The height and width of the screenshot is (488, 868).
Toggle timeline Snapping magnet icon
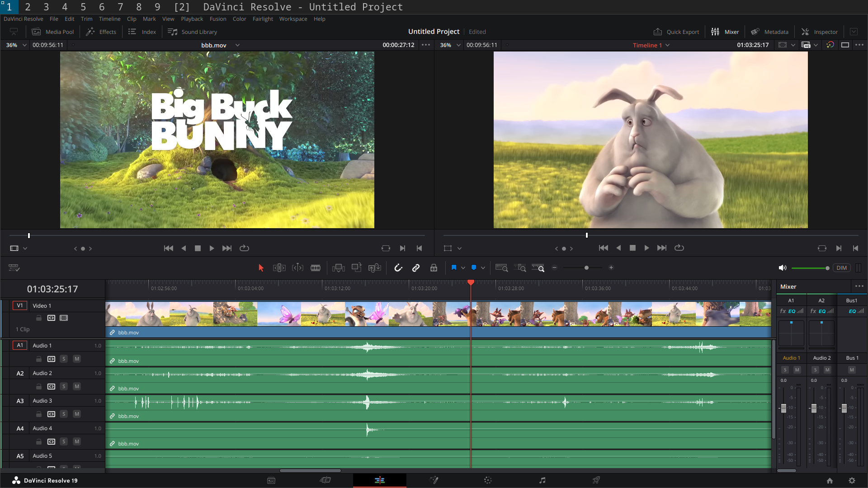click(x=398, y=268)
